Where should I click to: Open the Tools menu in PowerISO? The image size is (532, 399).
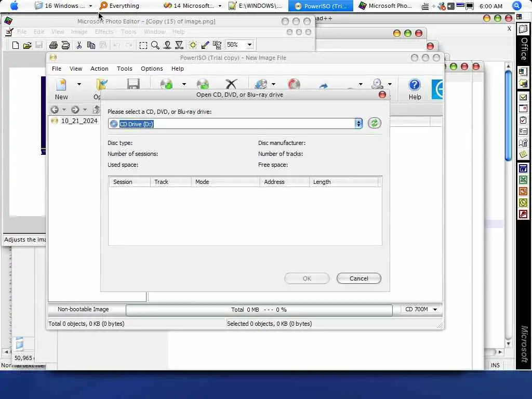[125, 69]
